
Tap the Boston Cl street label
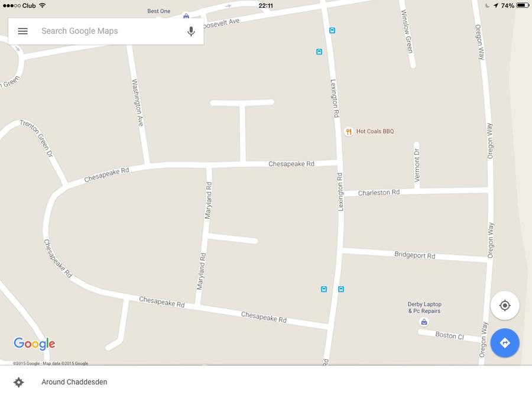[x=449, y=336]
